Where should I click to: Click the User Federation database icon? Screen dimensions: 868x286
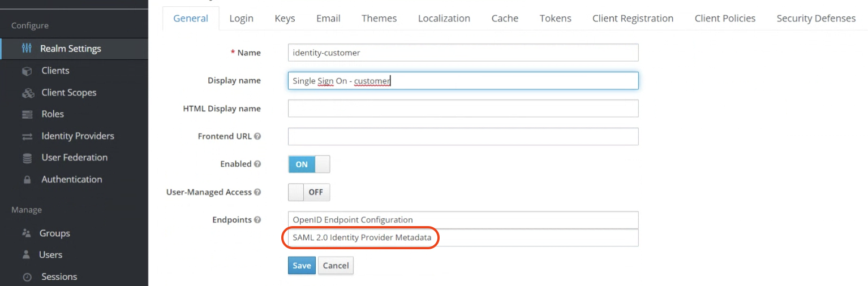(27, 158)
